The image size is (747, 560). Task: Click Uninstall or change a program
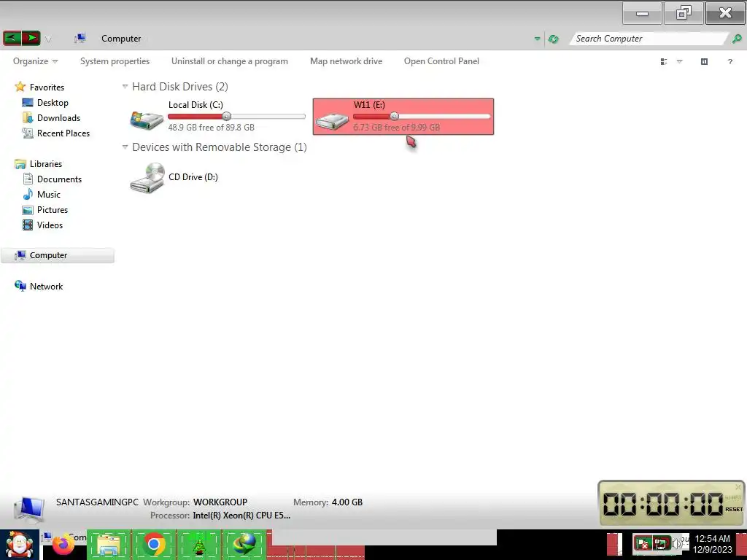[x=230, y=61]
